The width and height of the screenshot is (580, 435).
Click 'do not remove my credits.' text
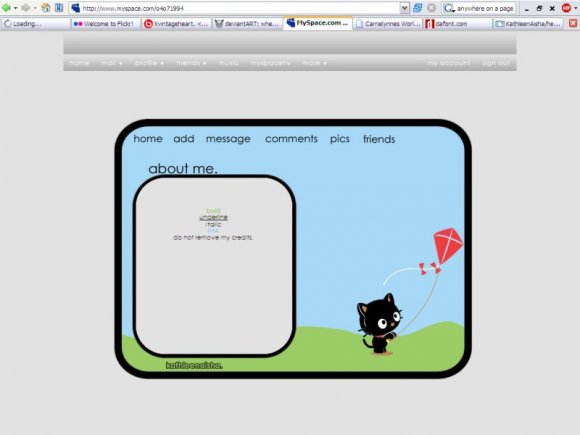pyautogui.click(x=213, y=237)
